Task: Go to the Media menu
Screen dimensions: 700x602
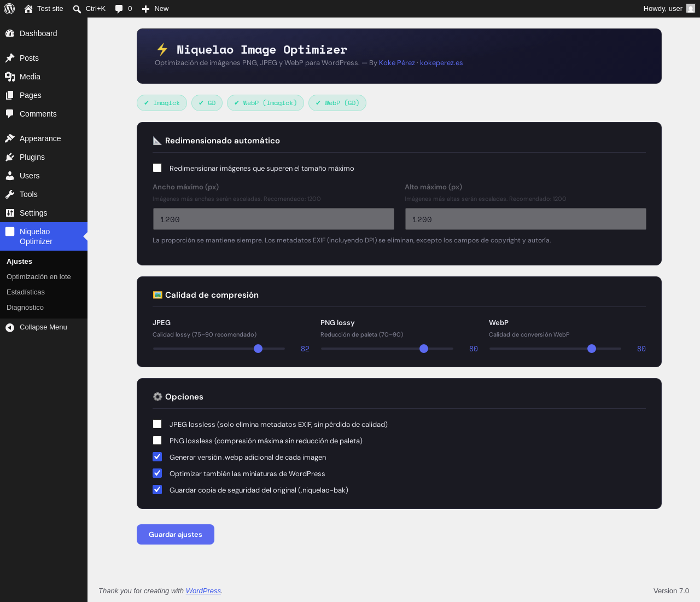Action: click(x=44, y=77)
